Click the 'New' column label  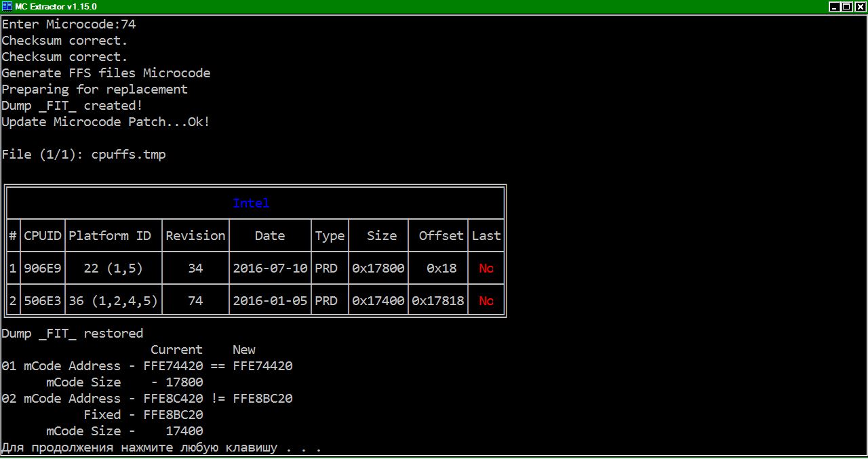tap(244, 350)
